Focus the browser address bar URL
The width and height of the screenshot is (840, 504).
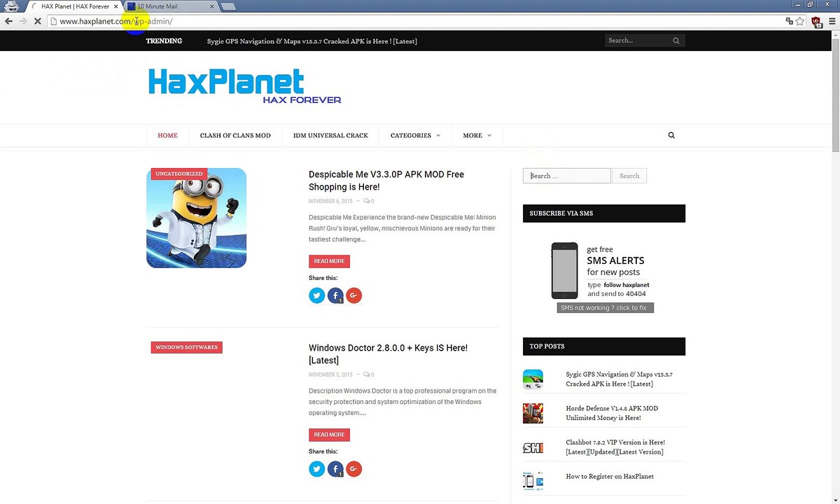[416, 22]
